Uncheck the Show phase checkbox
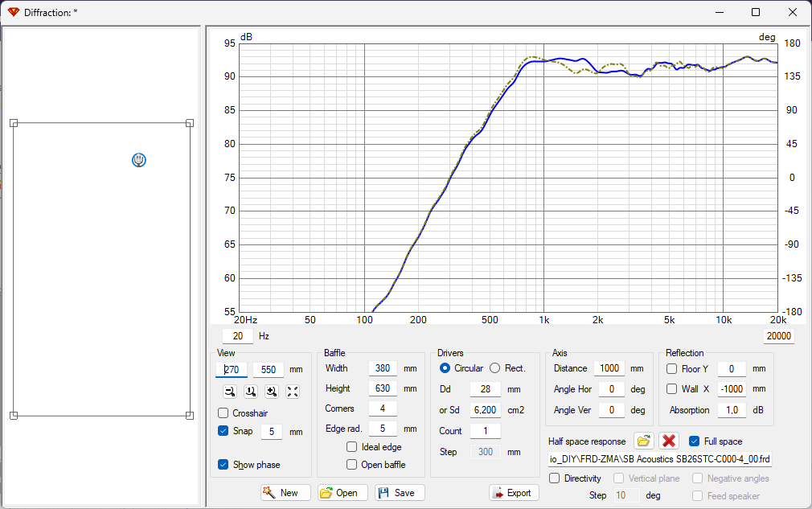The image size is (812, 509). click(x=224, y=464)
